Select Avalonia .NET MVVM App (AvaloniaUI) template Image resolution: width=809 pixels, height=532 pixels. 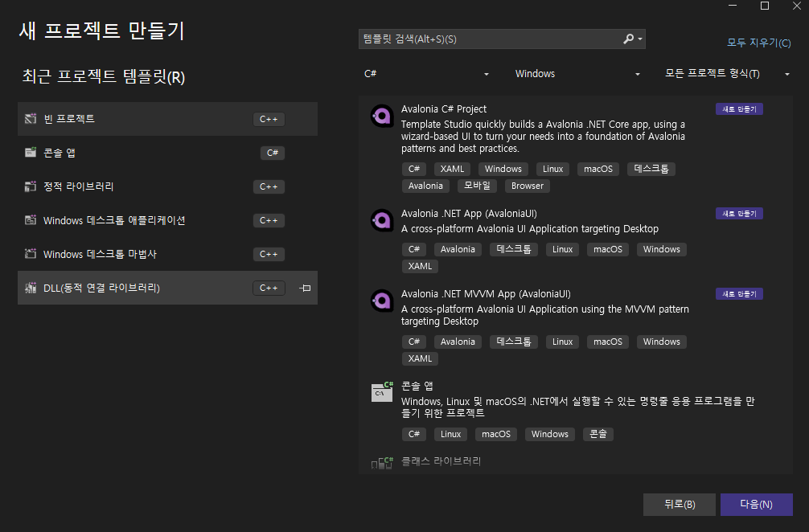pos(486,294)
